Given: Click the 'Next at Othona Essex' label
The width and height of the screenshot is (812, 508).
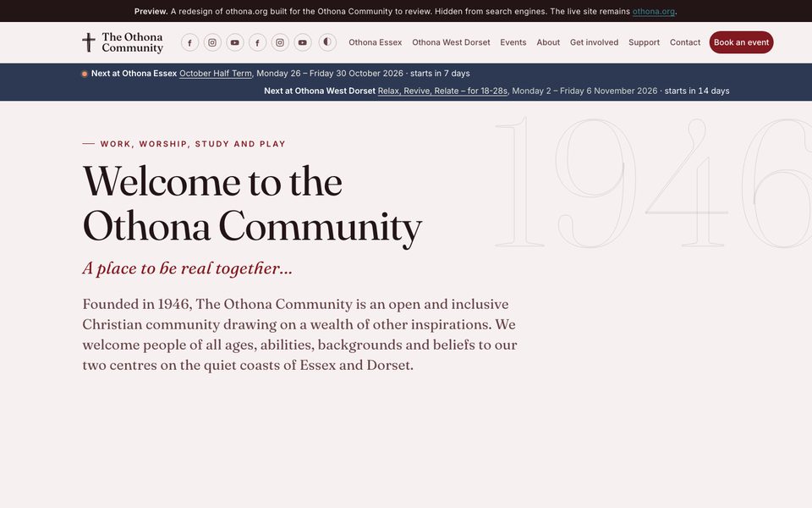Looking at the screenshot, I should (134, 74).
